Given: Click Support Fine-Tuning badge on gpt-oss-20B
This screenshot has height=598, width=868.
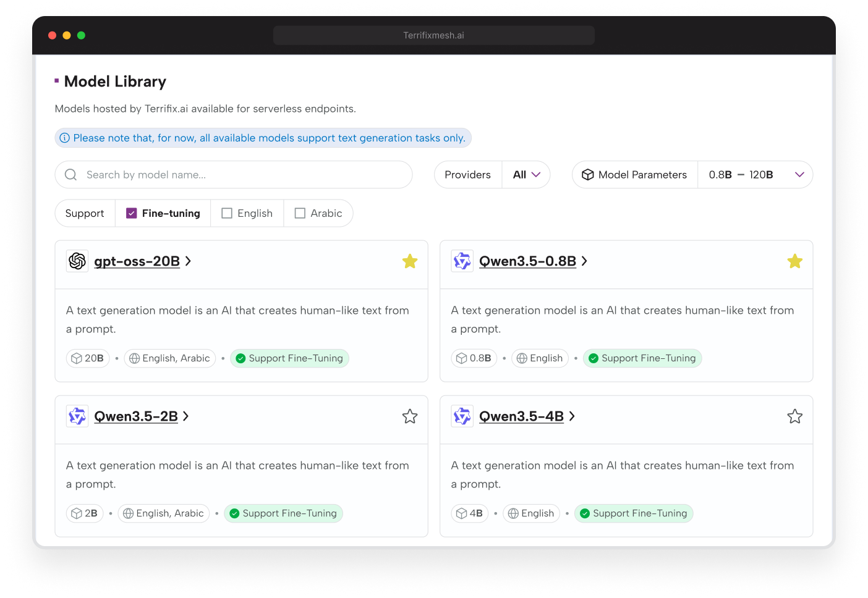Looking at the screenshot, I should tap(289, 358).
